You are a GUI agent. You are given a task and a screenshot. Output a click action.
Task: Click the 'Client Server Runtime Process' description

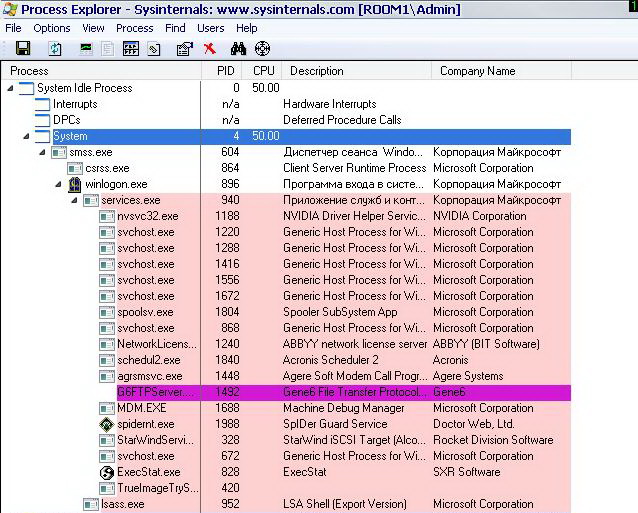click(x=354, y=168)
